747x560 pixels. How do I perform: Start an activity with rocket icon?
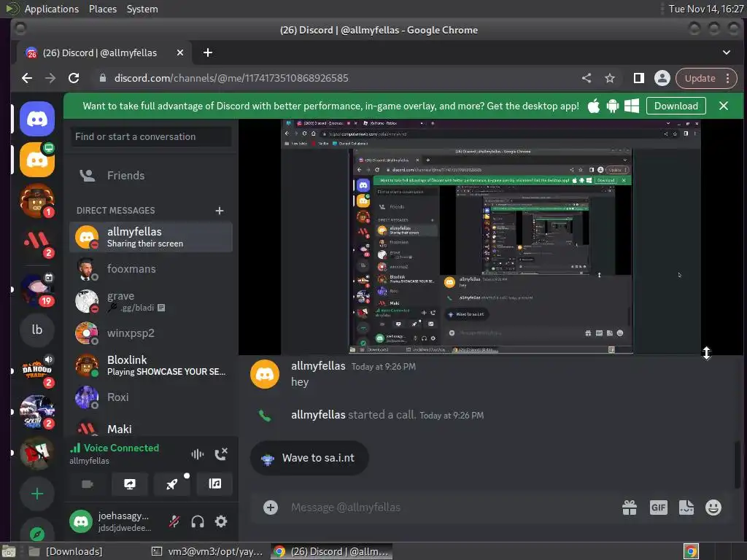pyautogui.click(x=172, y=484)
